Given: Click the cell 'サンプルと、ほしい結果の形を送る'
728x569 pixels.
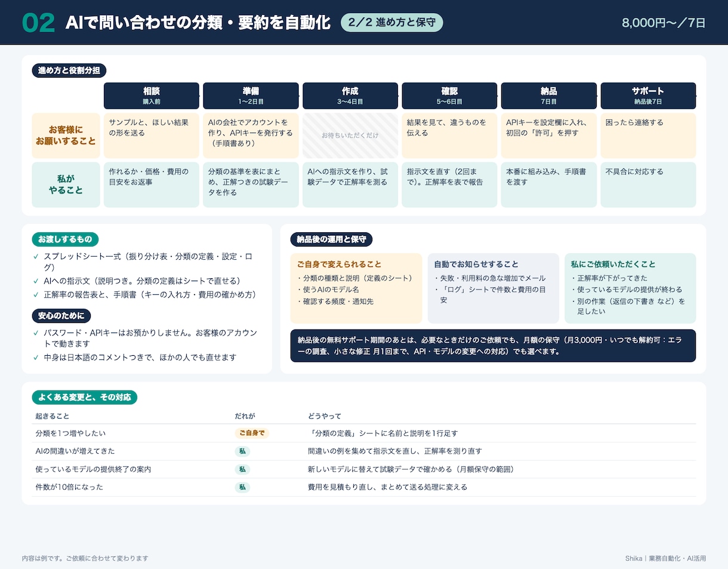Looking at the screenshot, I should click(152, 136).
